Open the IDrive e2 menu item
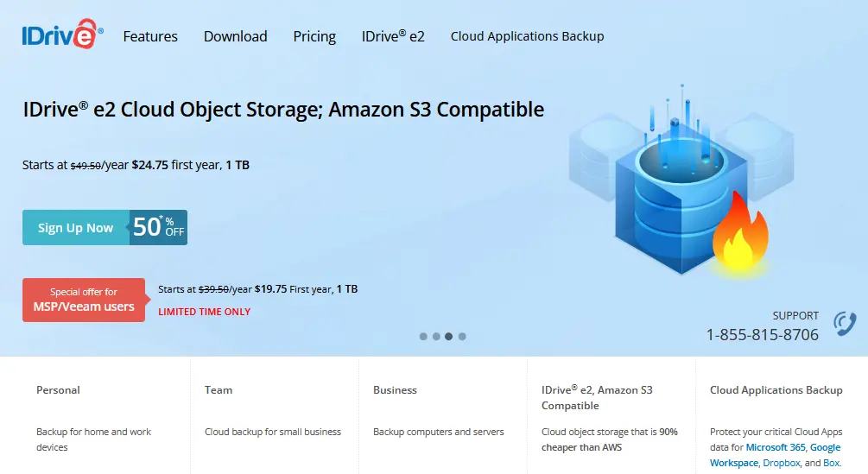Viewport: 868px width, 474px height. coord(393,36)
